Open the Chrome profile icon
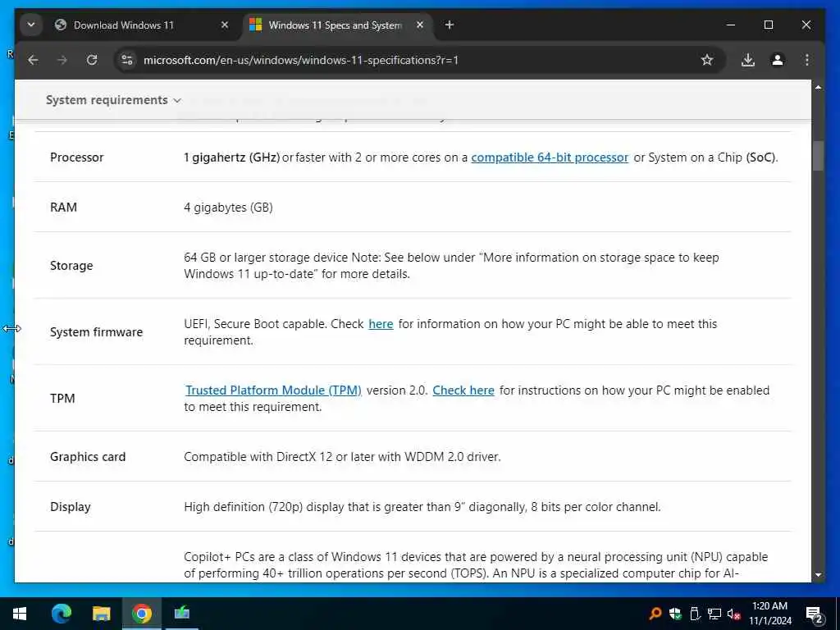 pos(778,60)
